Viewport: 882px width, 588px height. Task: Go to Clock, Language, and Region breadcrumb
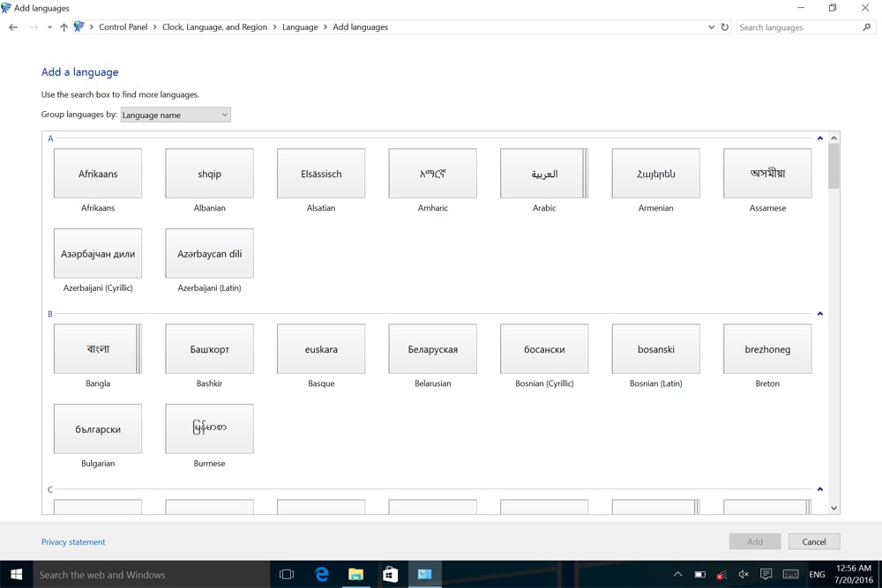click(214, 27)
